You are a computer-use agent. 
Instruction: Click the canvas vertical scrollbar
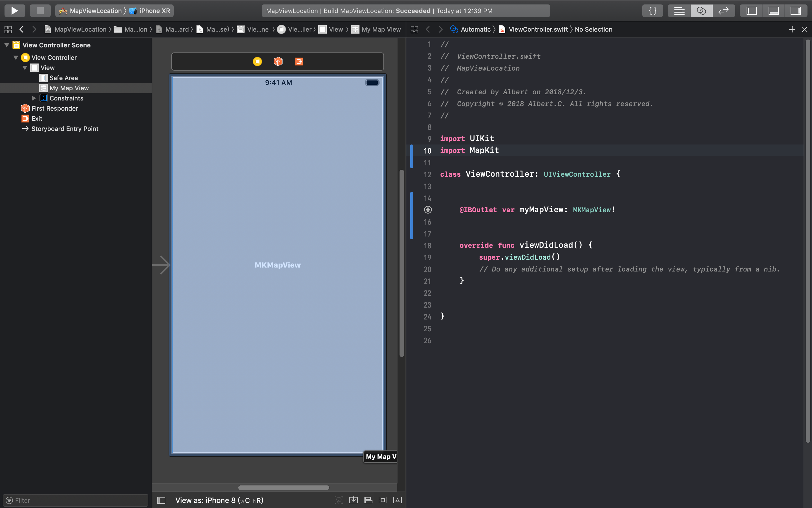pos(401,263)
